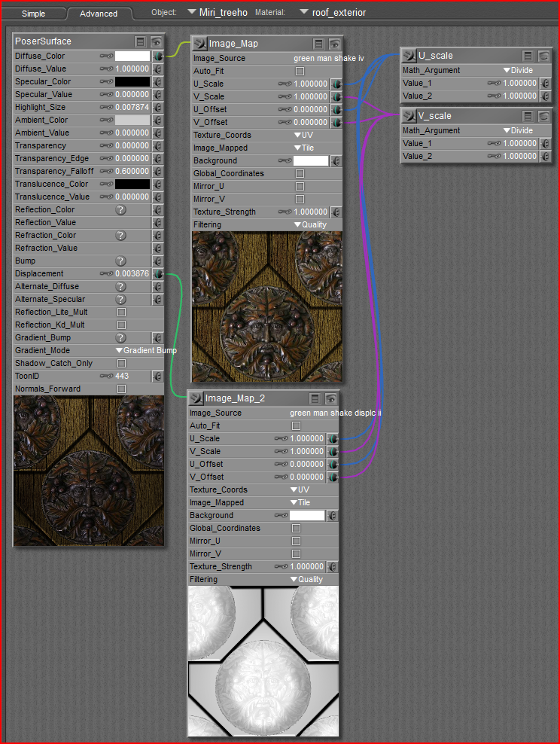Toggle V_scale node preview icon
Screen dimensions: 560x744
pyautogui.click(x=543, y=116)
